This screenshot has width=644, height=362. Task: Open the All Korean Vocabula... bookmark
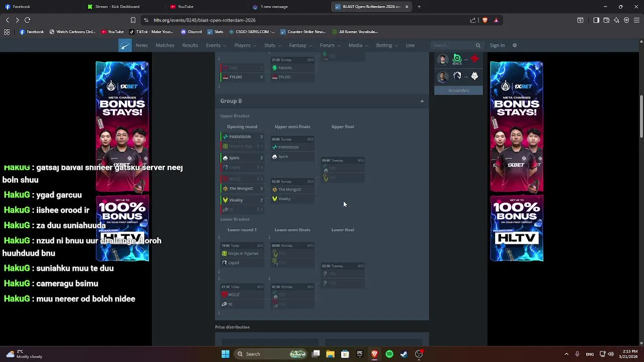click(x=355, y=32)
